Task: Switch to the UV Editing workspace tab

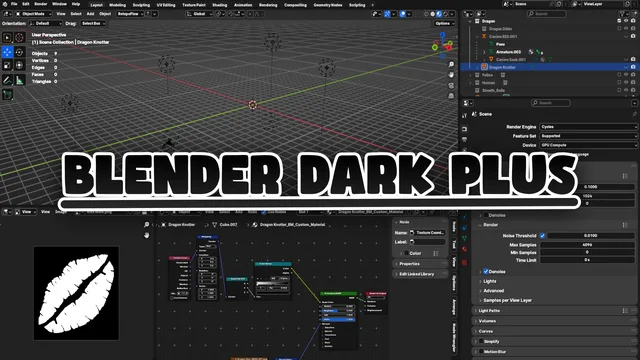Action: click(x=166, y=5)
